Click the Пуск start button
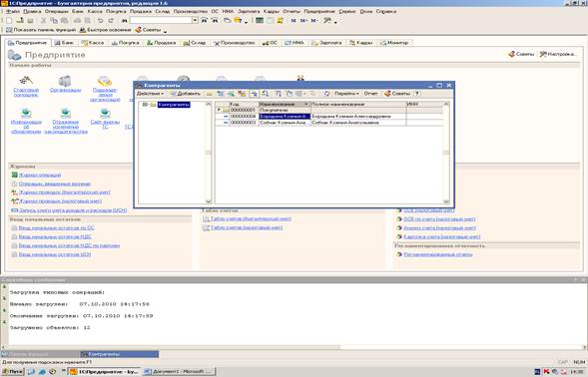 pyautogui.click(x=13, y=372)
